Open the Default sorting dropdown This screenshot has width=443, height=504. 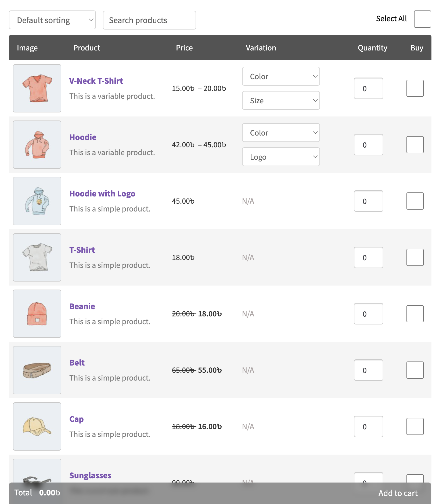[x=52, y=20]
